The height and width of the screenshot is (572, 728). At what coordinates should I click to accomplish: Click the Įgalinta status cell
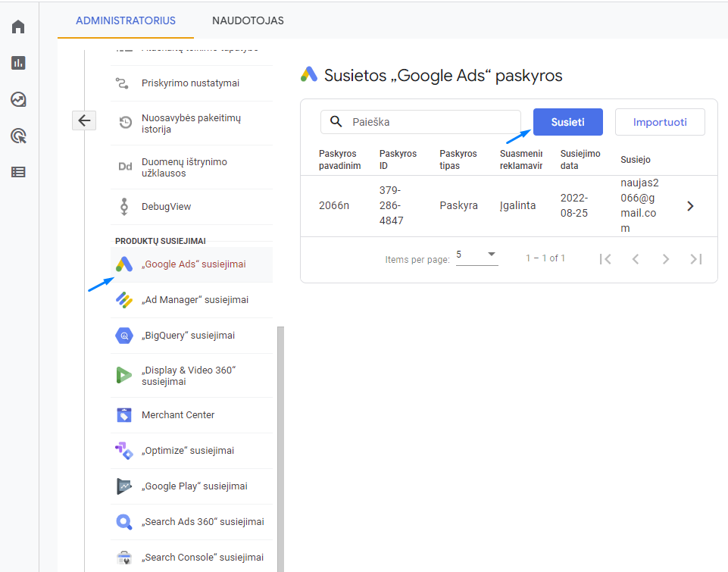point(517,205)
